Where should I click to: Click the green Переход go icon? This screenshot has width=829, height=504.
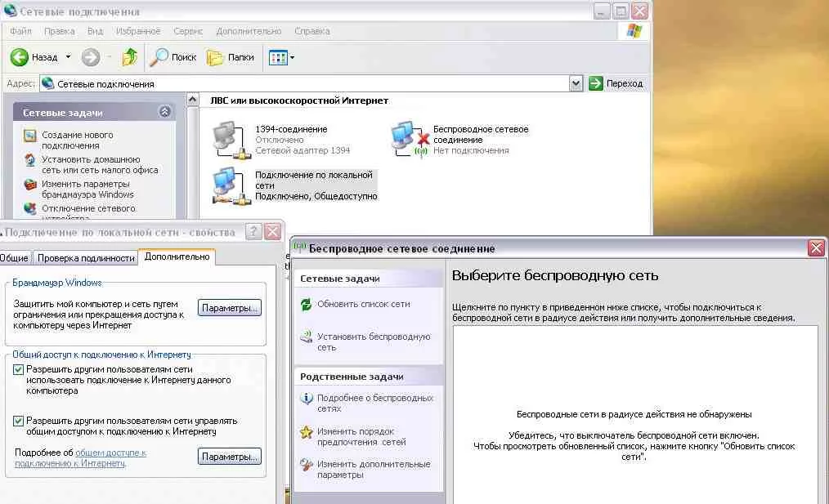(x=596, y=83)
